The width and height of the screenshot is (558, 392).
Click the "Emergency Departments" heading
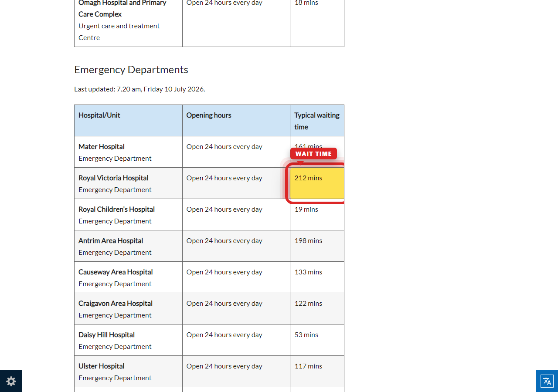click(x=131, y=70)
